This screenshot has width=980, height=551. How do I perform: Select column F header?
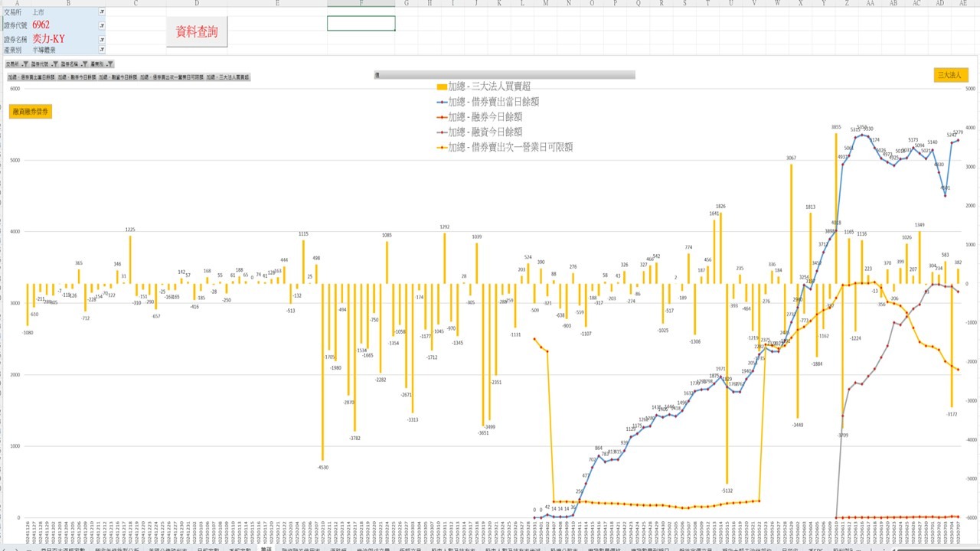(361, 4)
